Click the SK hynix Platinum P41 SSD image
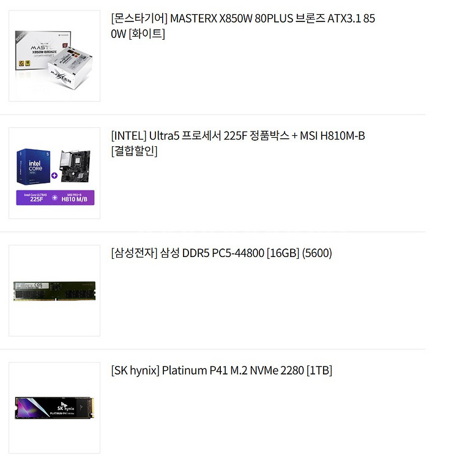 click(54, 408)
